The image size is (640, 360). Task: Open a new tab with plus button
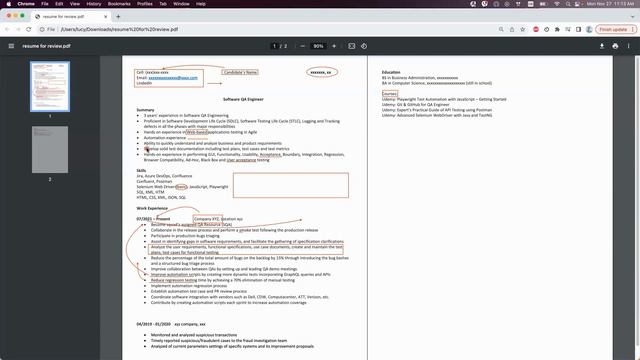point(118,16)
